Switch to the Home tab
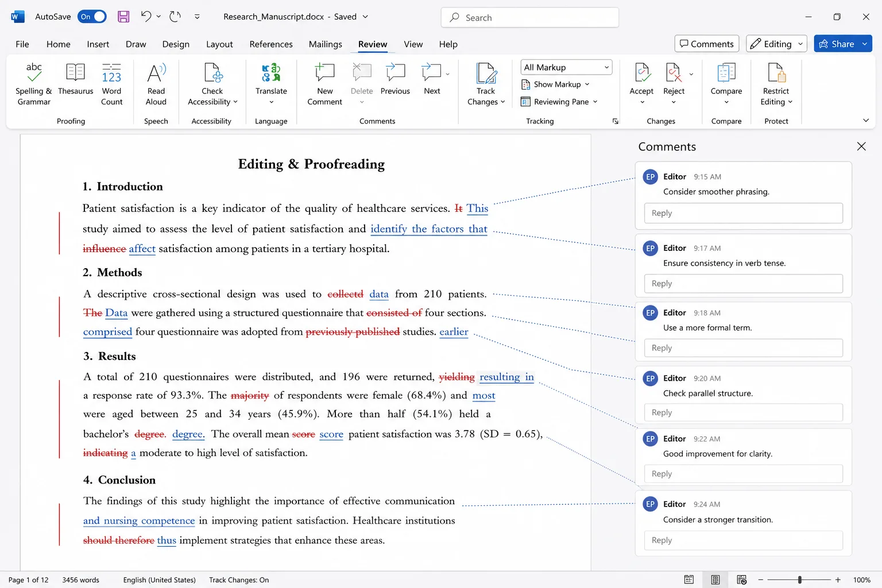The image size is (882, 588). [59, 44]
